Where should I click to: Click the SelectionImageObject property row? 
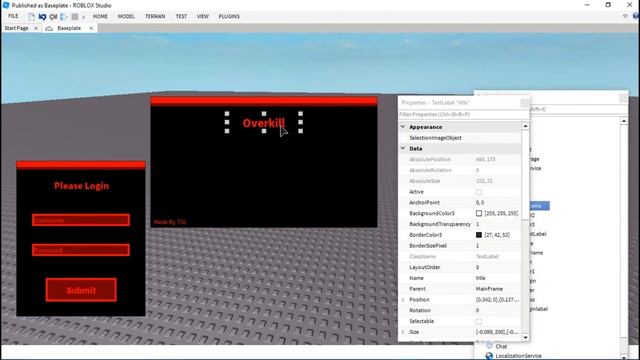[460, 138]
